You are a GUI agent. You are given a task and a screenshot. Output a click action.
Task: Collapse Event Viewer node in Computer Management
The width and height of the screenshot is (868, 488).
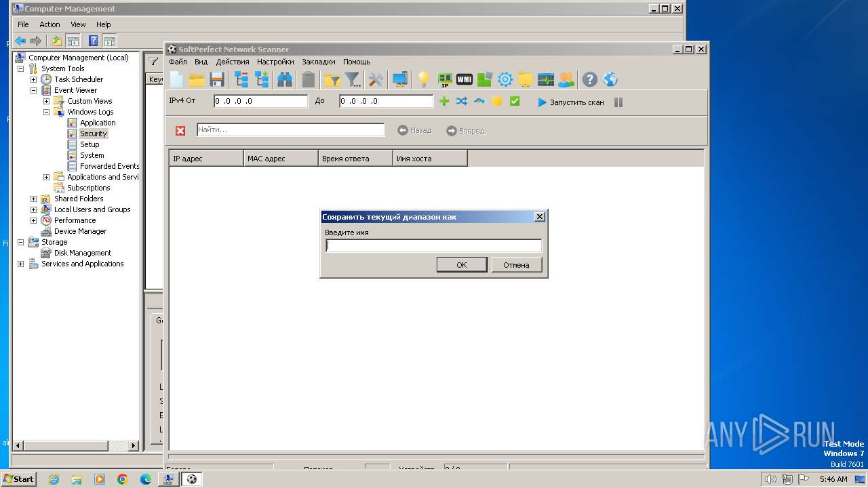(x=33, y=90)
